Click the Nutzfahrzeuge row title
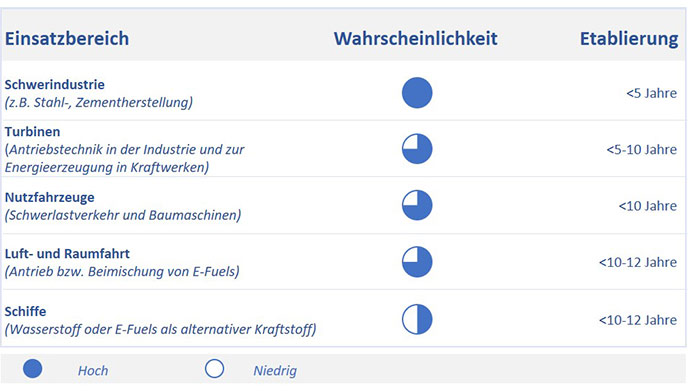 50,198
